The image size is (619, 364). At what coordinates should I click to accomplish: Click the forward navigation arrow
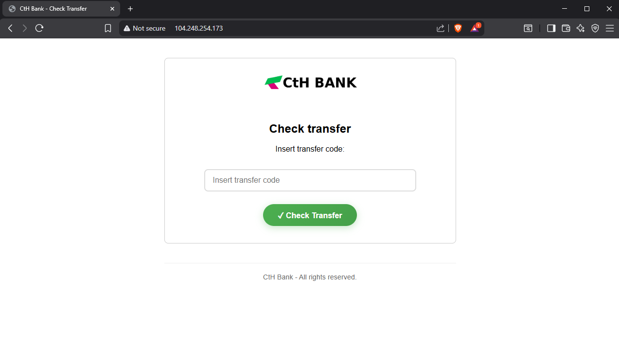[25, 28]
